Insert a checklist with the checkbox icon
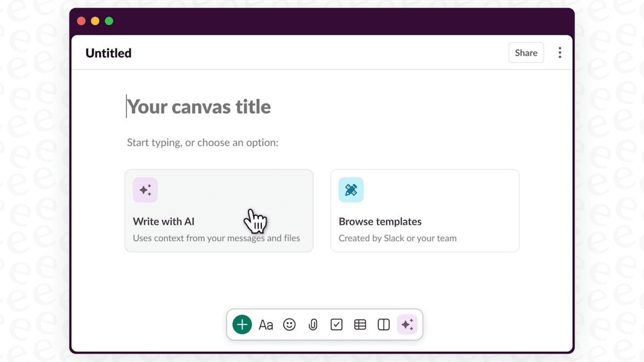This screenshot has height=362, width=644. tap(337, 324)
